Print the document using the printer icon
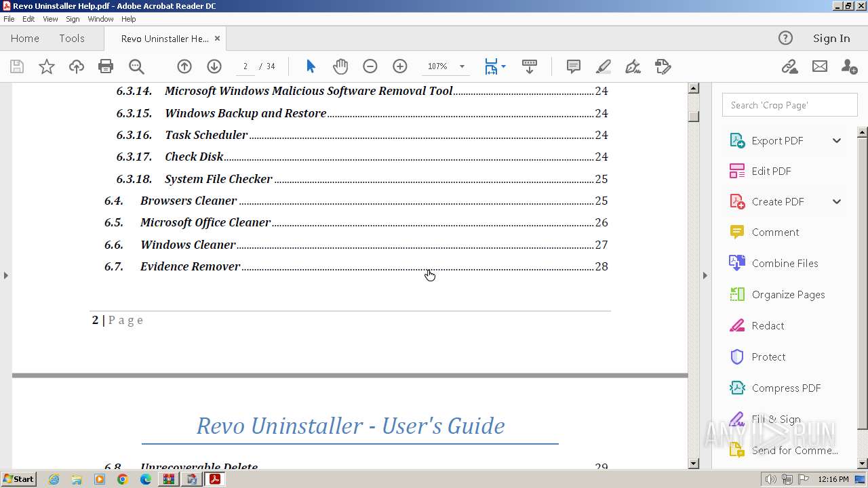This screenshot has height=488, width=868. pos(106,66)
